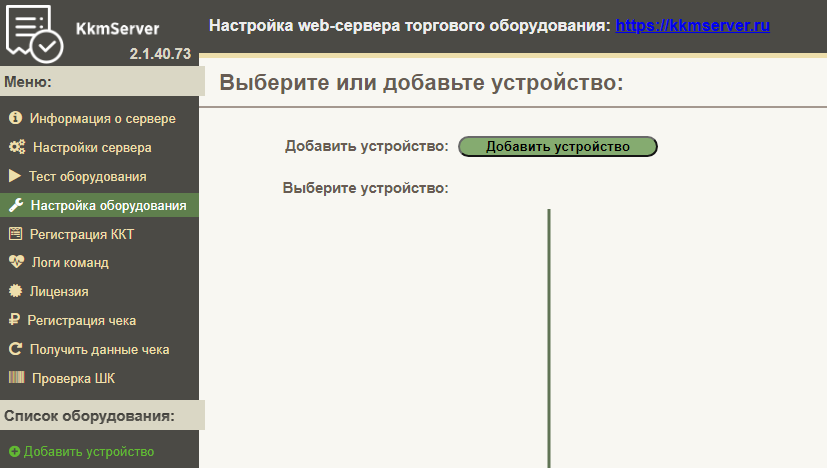Click the refresh icon beside Получить данные чека
The height and width of the screenshot is (468, 827).
(16, 349)
